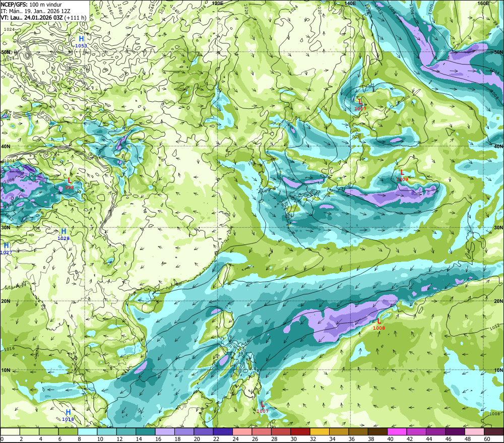This screenshot has height=443, width=504.
Task: Click the L 998 low-pressure marker
Action: pyautogui.click(x=70, y=183)
